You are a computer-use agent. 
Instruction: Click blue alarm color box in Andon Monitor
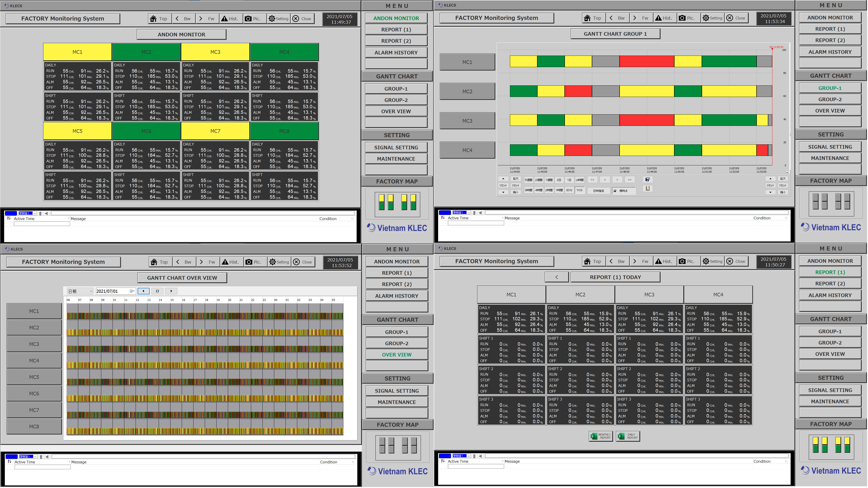point(11,213)
